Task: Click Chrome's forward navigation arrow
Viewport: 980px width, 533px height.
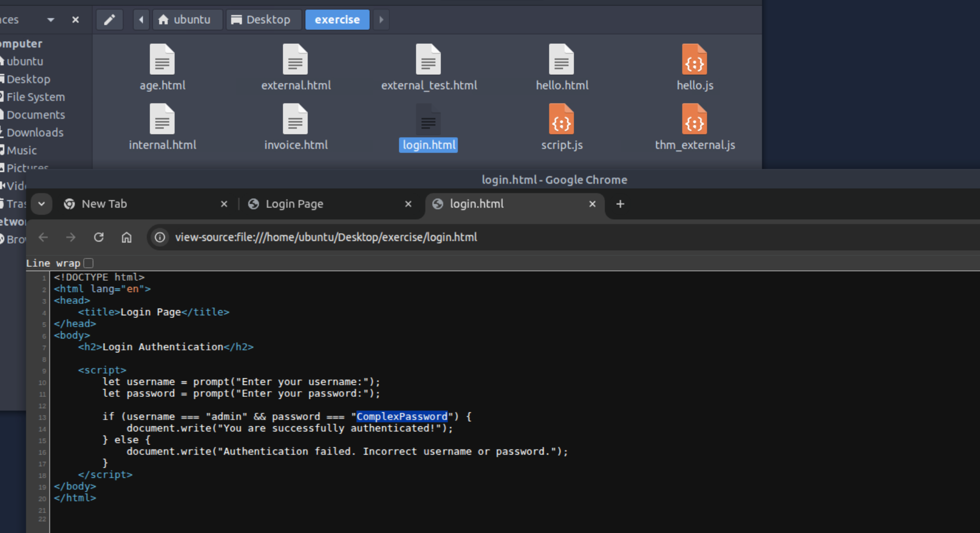Action: point(71,237)
